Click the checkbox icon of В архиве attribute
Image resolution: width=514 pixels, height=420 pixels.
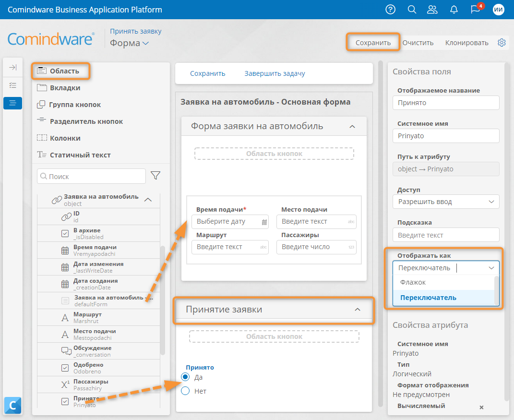click(65, 233)
